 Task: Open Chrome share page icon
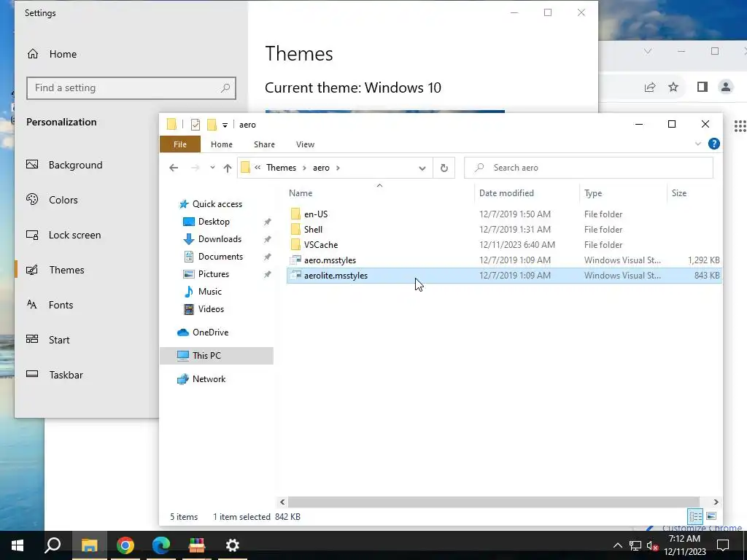650,87
